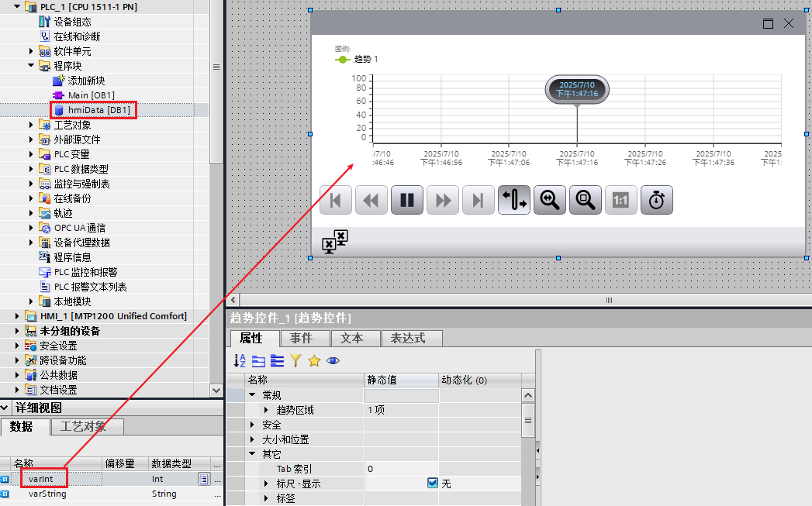812x506 pixels.
Task: Expand the 安全 property group
Action: pyautogui.click(x=253, y=425)
